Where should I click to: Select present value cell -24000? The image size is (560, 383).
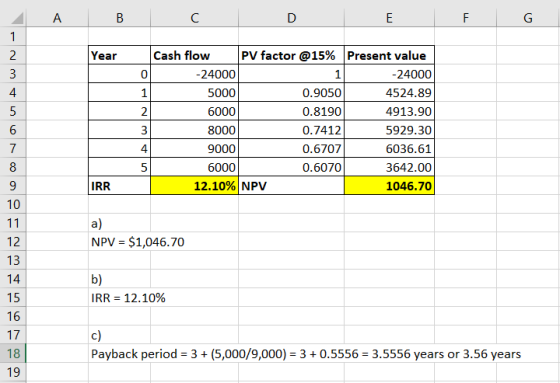[x=390, y=74]
